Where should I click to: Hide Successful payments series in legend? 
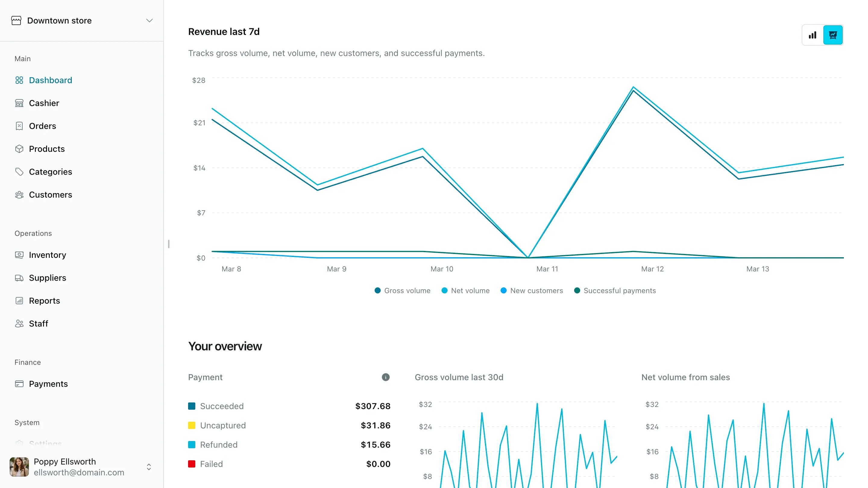[615, 291]
